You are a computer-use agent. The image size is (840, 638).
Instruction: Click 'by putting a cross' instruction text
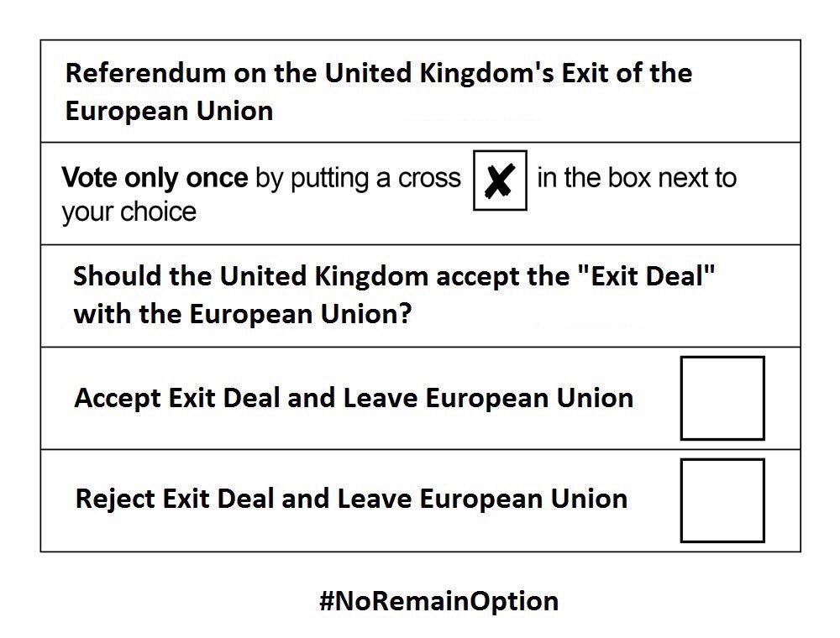click(358, 179)
